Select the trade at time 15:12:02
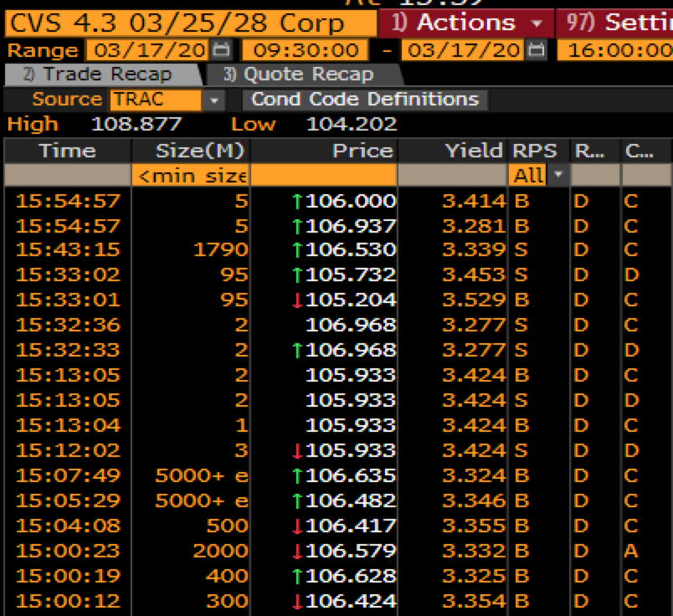 337,451
